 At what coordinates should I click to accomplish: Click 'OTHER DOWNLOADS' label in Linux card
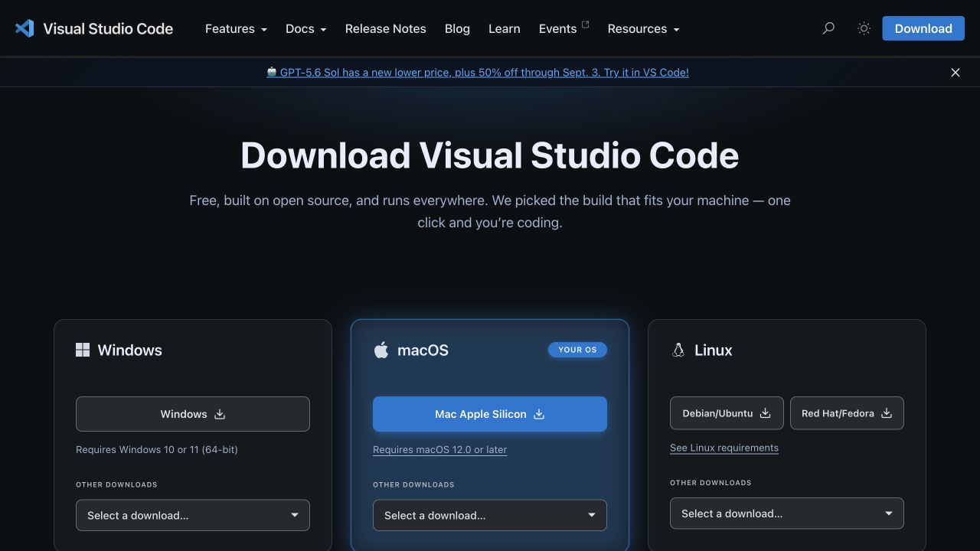coord(710,483)
